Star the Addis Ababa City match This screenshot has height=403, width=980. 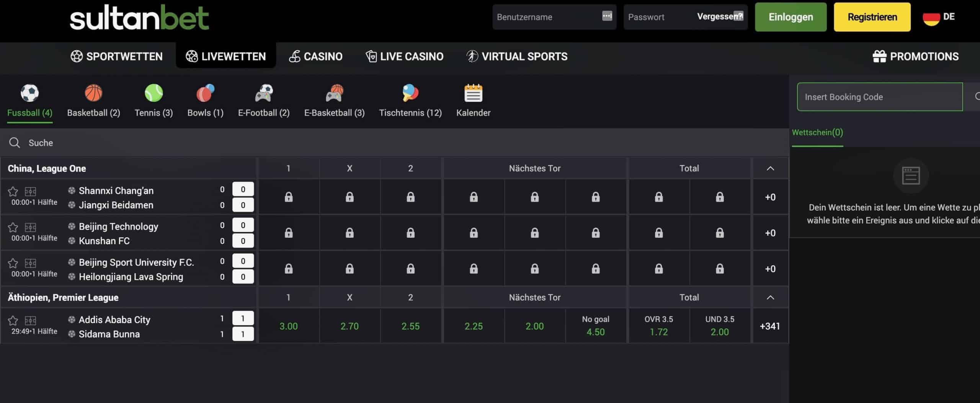[x=13, y=320]
